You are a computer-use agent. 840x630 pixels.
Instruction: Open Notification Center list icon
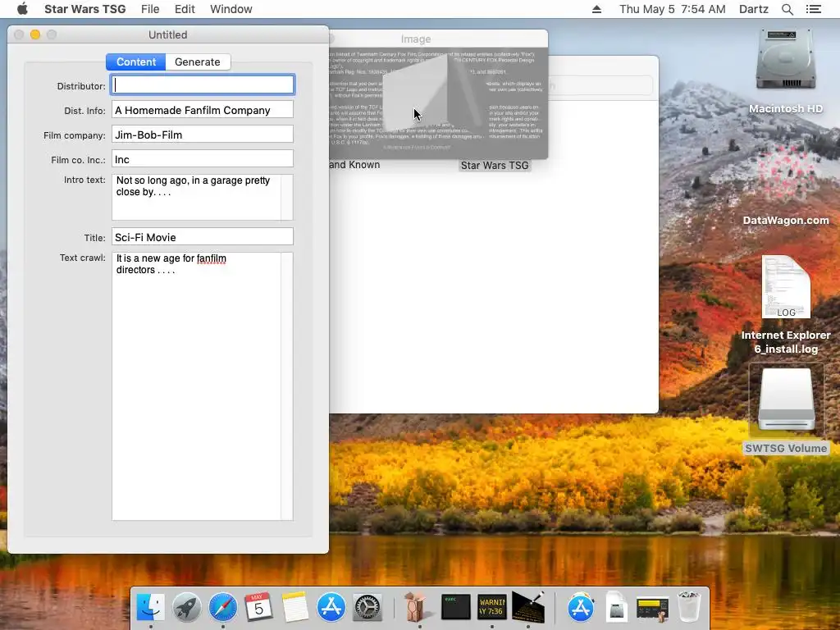(813, 9)
